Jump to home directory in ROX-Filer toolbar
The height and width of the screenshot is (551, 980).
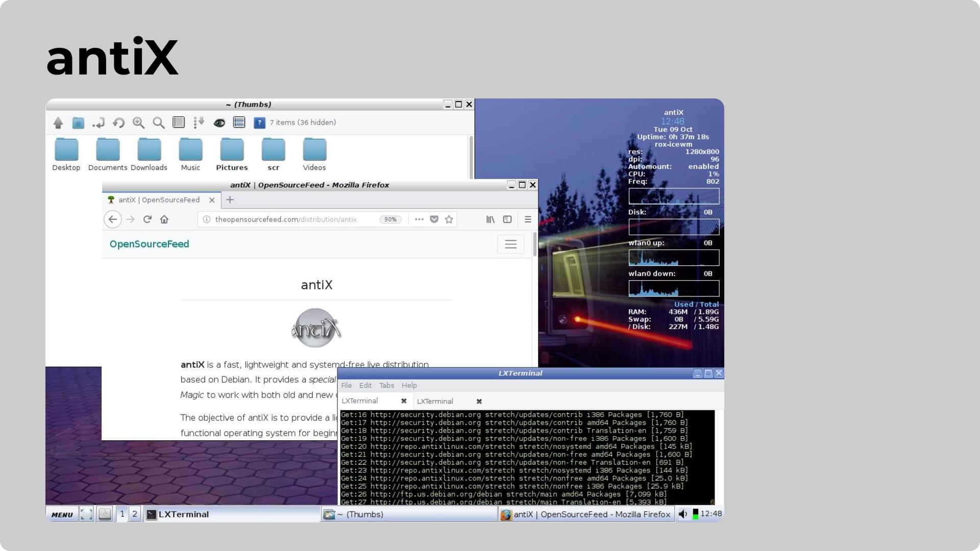[78, 122]
